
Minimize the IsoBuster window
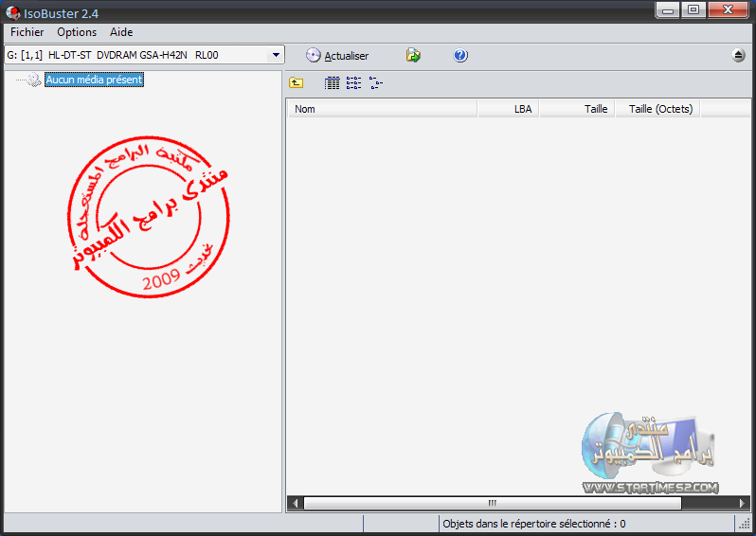click(x=668, y=10)
